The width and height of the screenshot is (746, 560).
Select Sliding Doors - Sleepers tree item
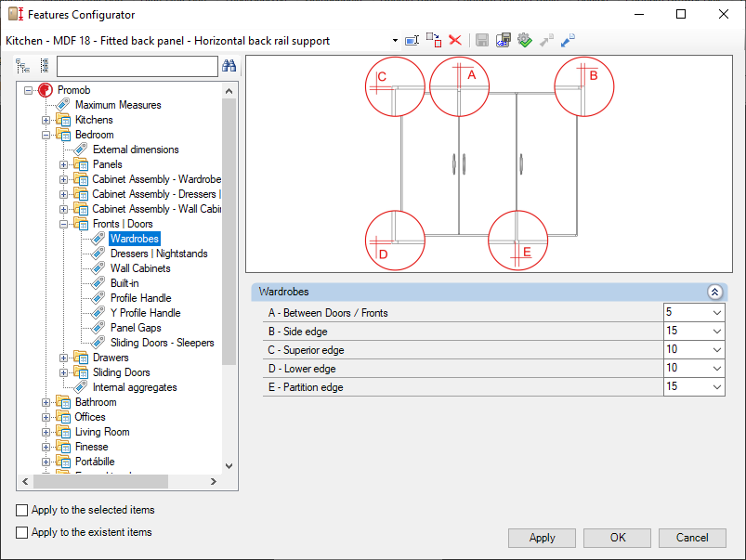162,343
